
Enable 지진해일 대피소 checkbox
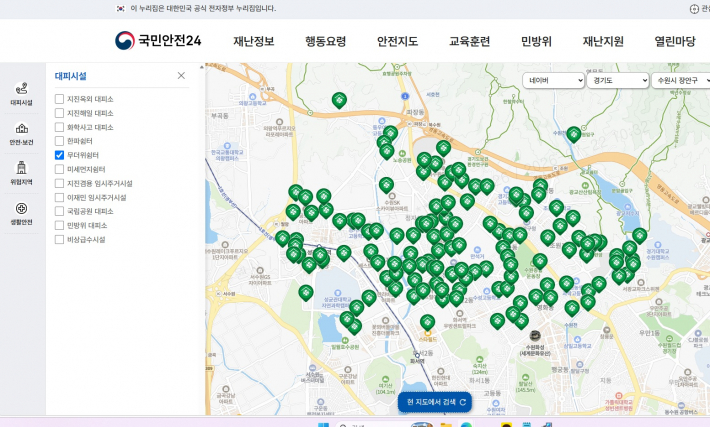pos(59,113)
